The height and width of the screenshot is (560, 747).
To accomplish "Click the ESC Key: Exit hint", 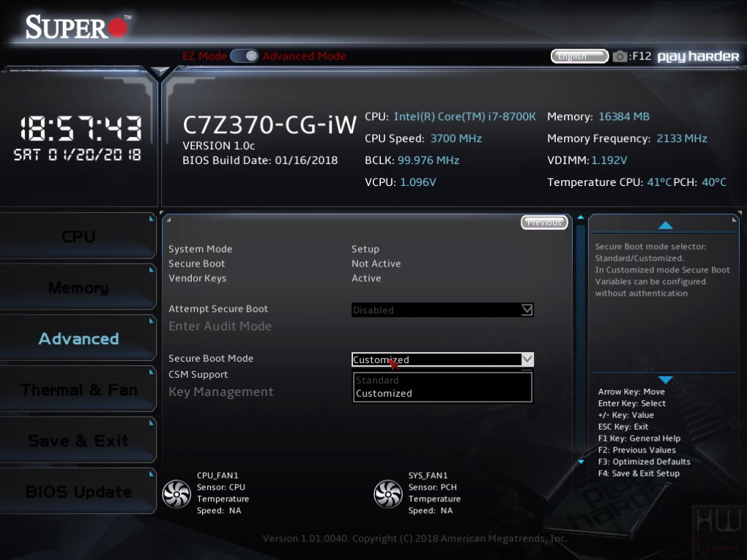I will tap(623, 427).
